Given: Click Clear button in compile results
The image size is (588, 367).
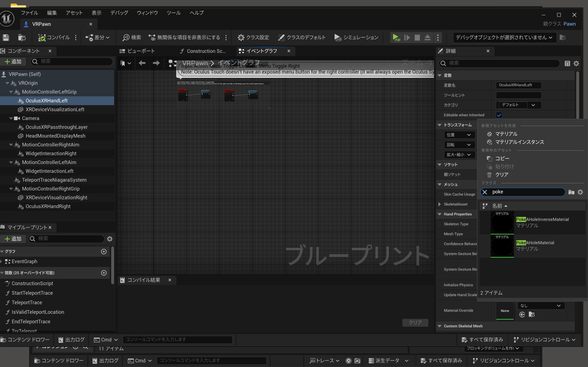Looking at the screenshot, I should (415, 322).
